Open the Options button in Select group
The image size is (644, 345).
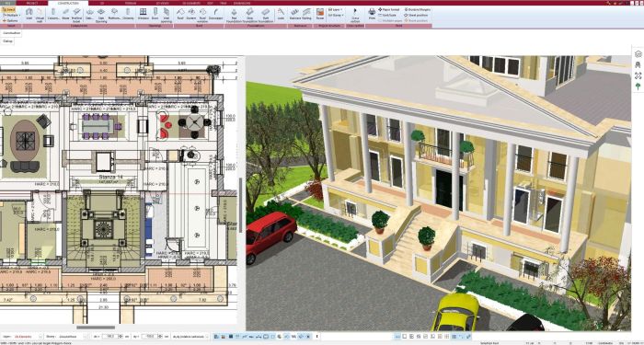tap(10, 20)
